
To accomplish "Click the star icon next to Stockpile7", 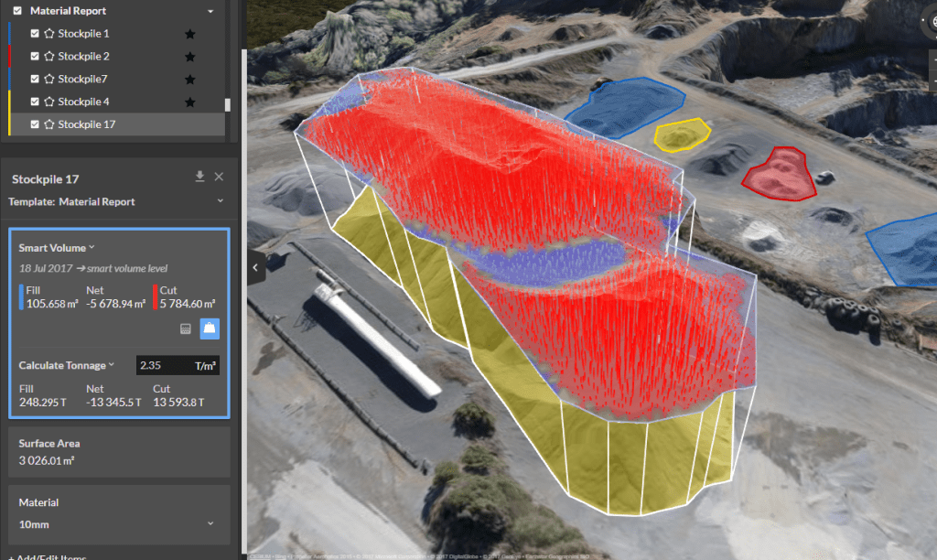I will coord(190,79).
